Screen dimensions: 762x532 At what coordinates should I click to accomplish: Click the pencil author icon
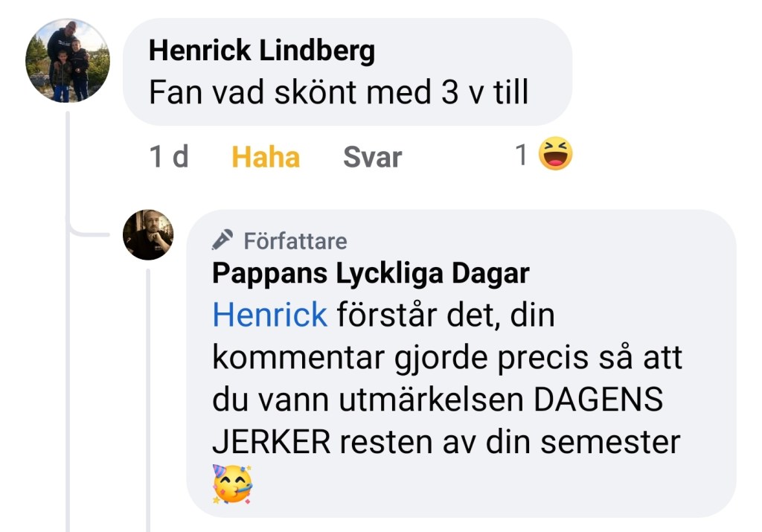pyautogui.click(x=222, y=240)
